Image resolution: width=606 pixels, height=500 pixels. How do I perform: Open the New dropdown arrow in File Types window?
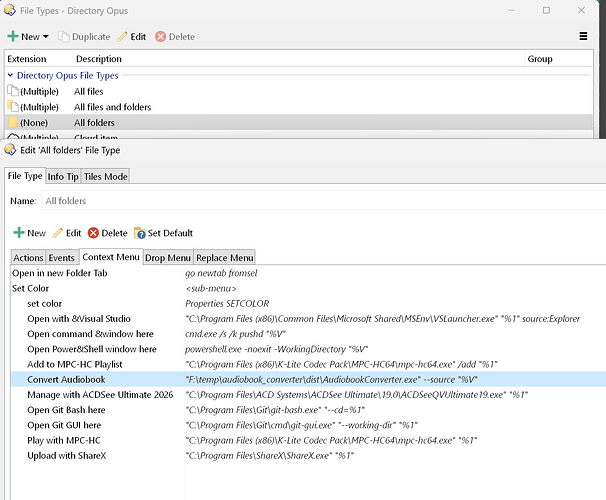click(x=46, y=37)
